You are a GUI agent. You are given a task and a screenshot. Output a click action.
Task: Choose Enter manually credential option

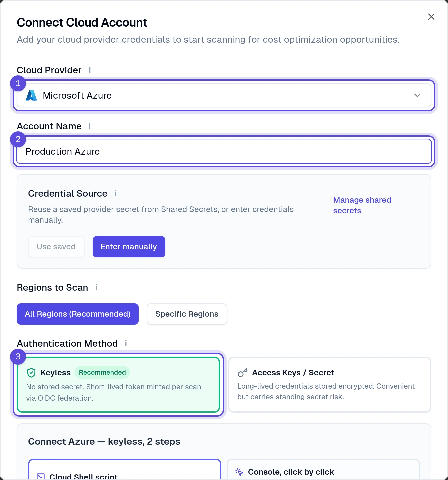click(x=129, y=247)
